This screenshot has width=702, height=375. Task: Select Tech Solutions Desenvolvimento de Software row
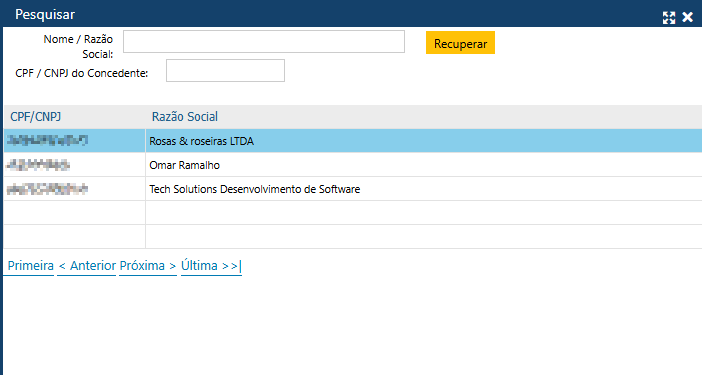tap(353, 189)
